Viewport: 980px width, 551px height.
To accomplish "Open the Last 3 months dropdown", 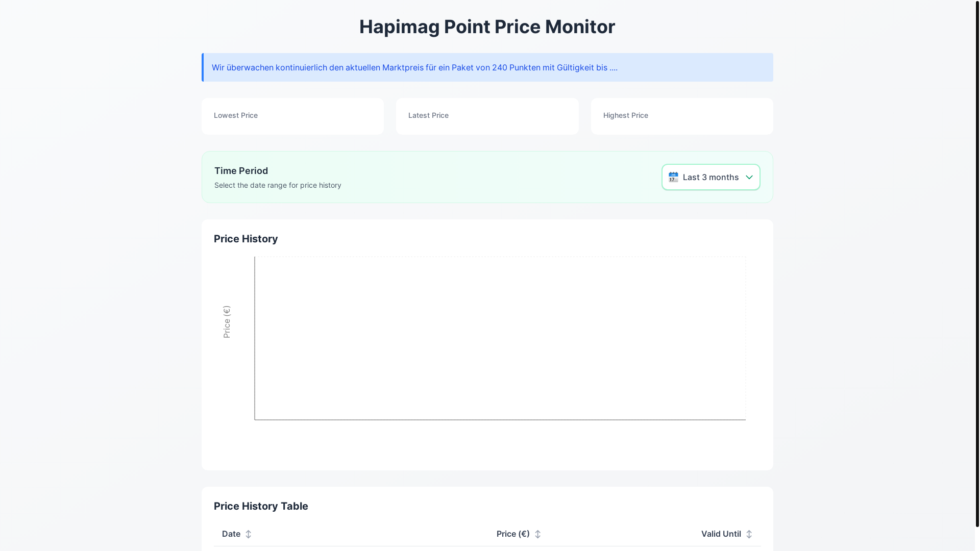I will [x=710, y=177].
